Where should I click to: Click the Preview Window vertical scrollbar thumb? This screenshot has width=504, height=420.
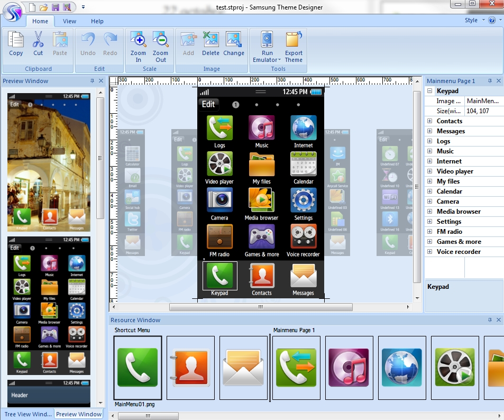click(100, 158)
